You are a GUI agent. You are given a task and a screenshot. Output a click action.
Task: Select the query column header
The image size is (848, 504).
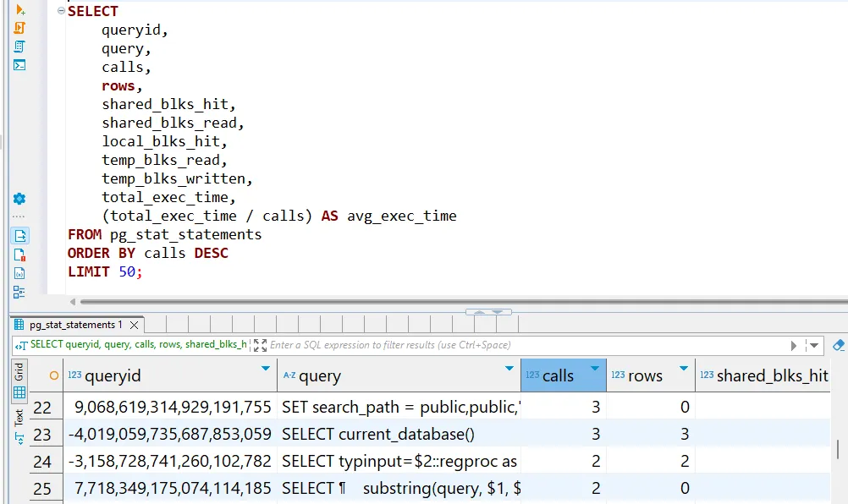[399, 375]
